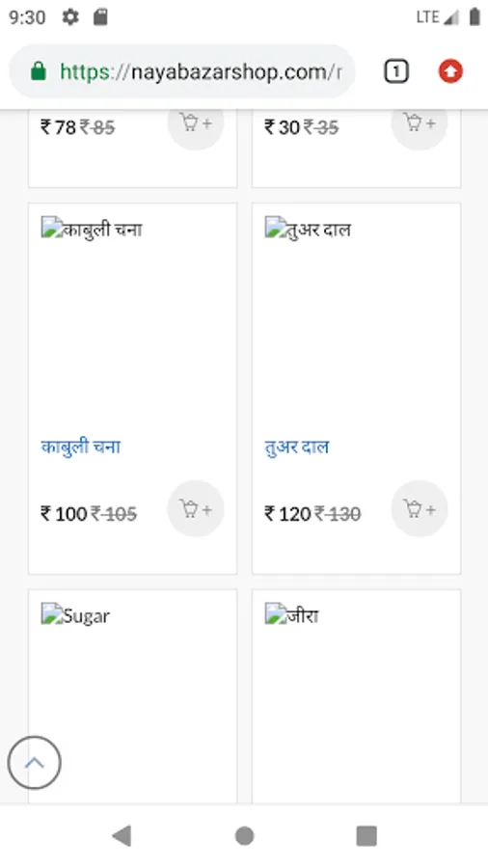Tap the settings gear in status bar
The image size is (488, 868).
[70, 17]
